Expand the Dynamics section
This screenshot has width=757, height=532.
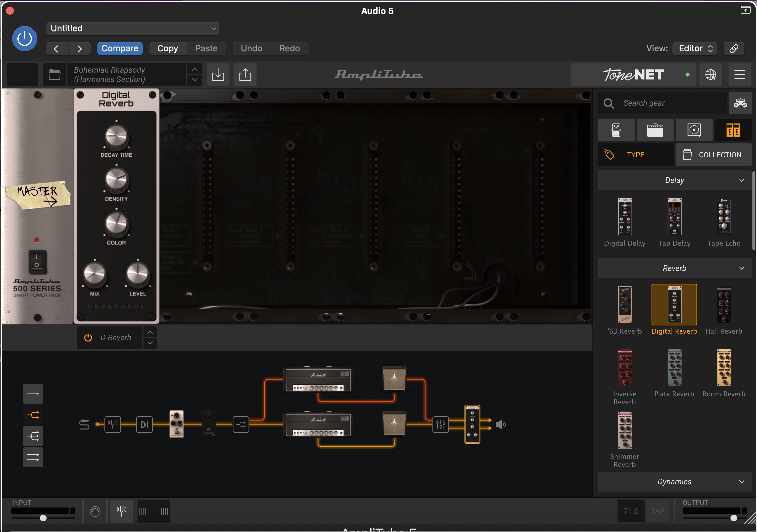(x=674, y=482)
